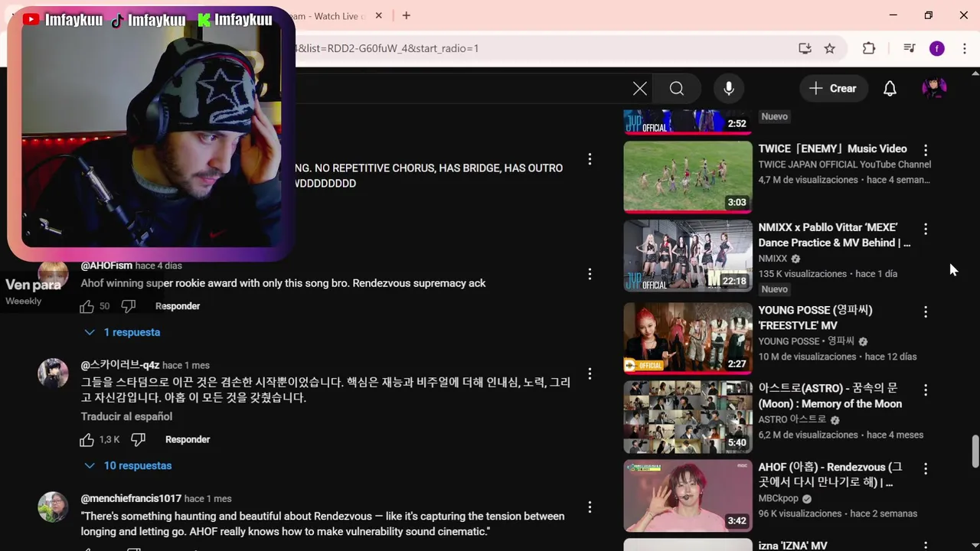980x551 pixels.
Task: Open the YouTube account avatar menu
Action: (934, 89)
